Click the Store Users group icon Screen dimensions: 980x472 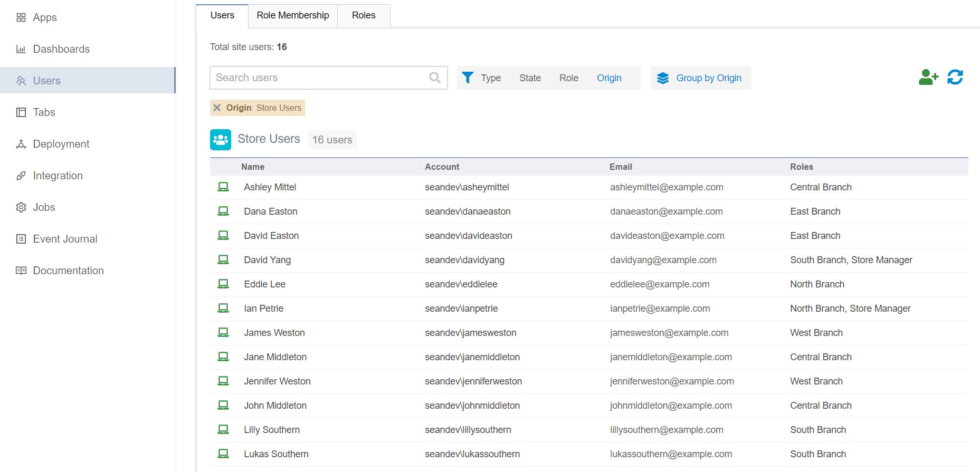point(221,140)
